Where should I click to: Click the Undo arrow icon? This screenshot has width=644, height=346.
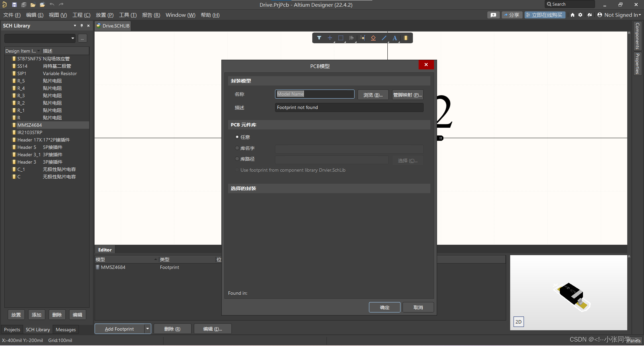[52, 5]
